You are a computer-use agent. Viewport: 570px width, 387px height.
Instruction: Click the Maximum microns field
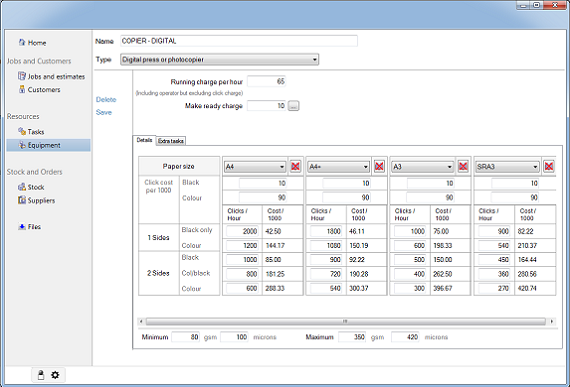(405, 337)
